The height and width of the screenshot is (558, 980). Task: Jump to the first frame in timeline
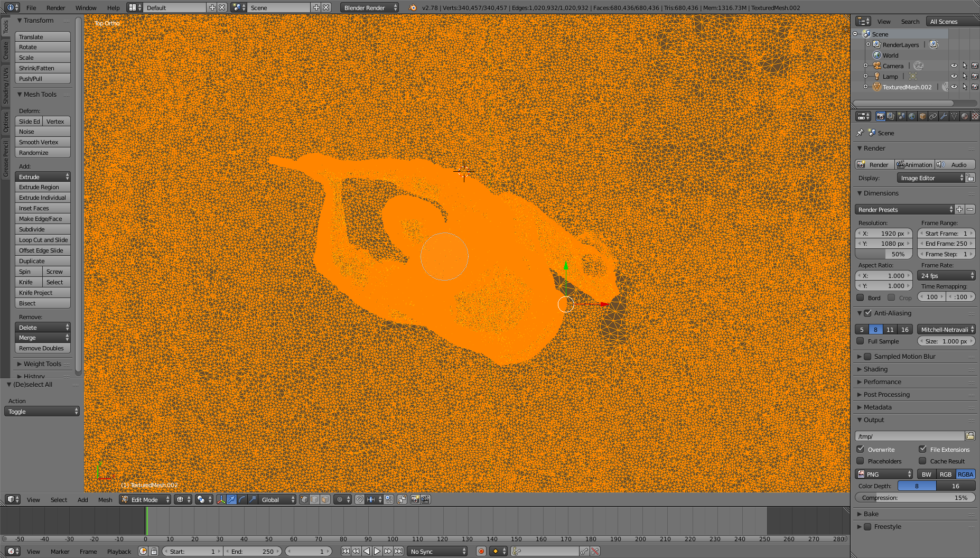click(346, 551)
